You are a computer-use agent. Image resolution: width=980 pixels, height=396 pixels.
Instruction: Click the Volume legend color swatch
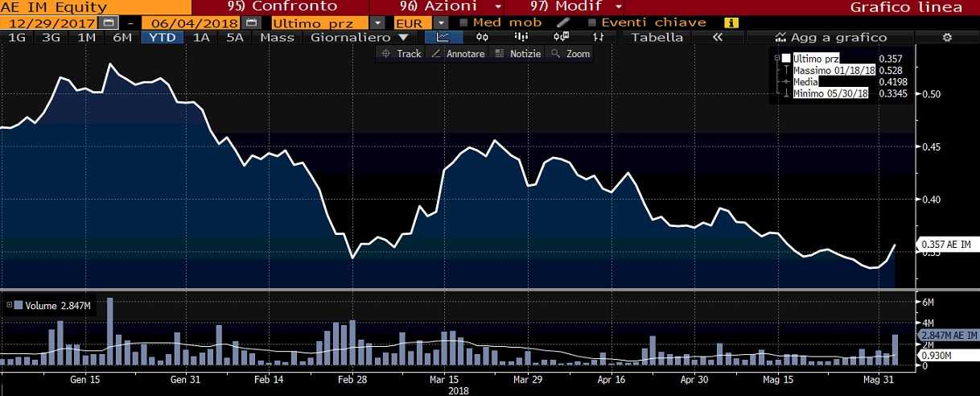coord(19,305)
